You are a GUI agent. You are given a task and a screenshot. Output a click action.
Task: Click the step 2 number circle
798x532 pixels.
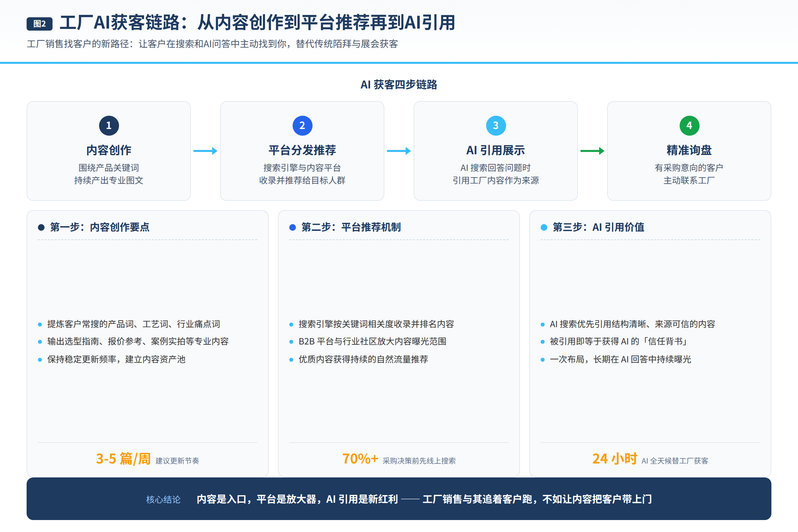point(302,126)
